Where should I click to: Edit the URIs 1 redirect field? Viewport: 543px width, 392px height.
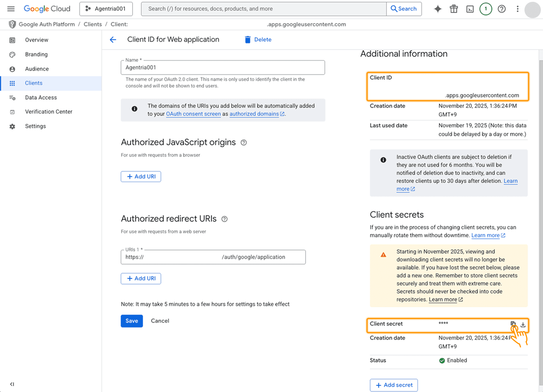coord(213,257)
